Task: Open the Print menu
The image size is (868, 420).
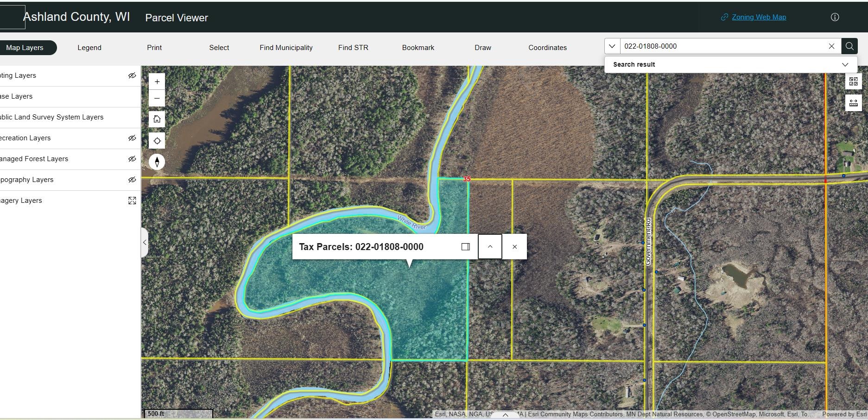Action: [x=154, y=47]
